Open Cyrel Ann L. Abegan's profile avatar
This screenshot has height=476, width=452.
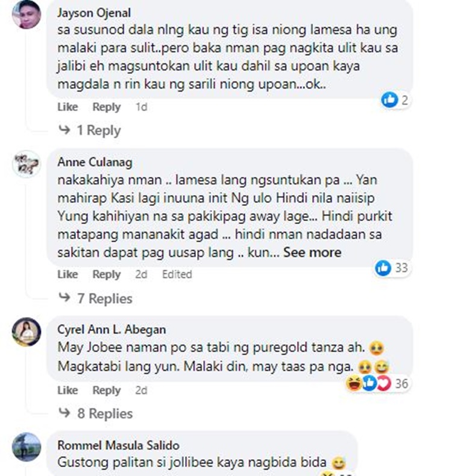pyautogui.click(x=27, y=332)
